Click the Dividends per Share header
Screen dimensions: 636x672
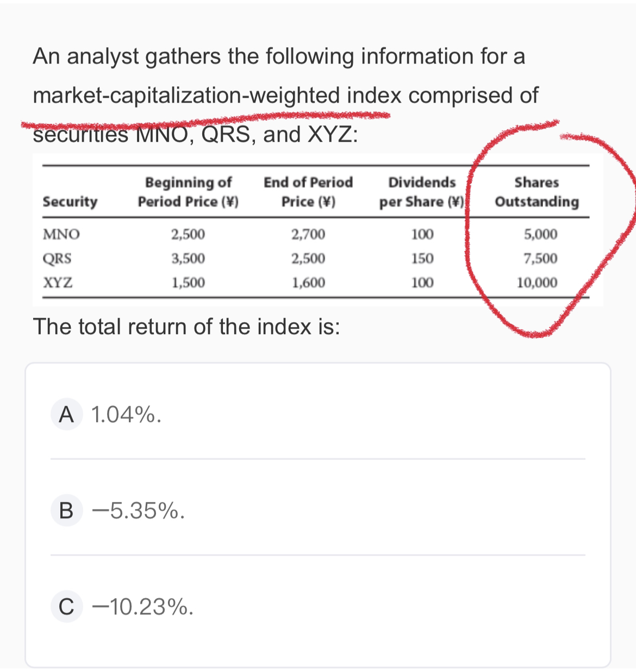click(x=422, y=192)
